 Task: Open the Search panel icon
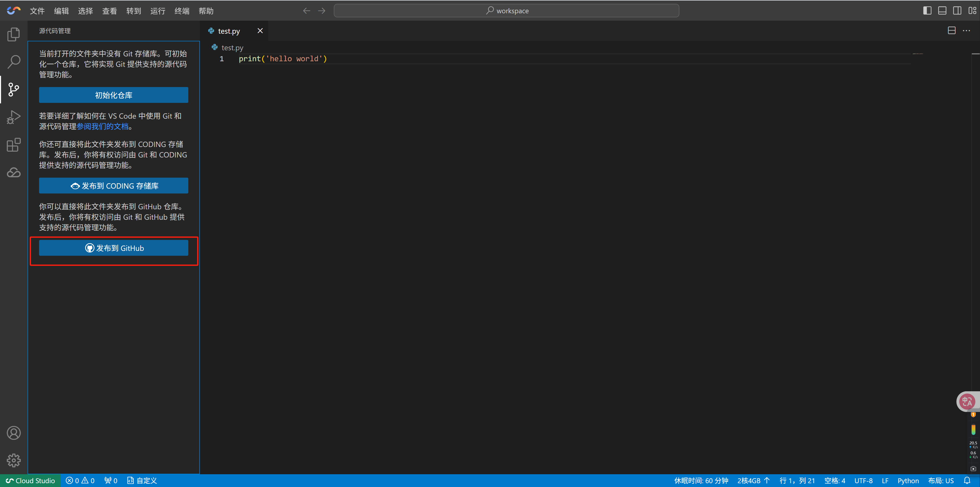click(x=14, y=62)
